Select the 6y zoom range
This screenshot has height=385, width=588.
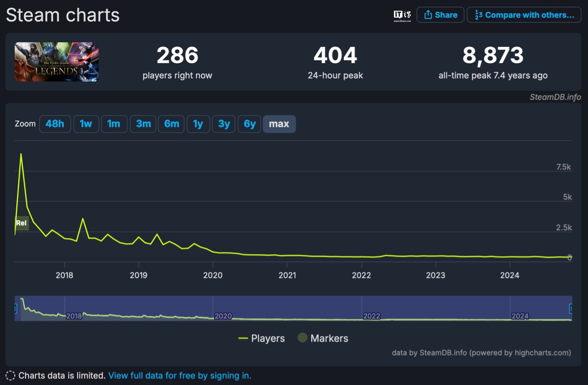tap(249, 124)
